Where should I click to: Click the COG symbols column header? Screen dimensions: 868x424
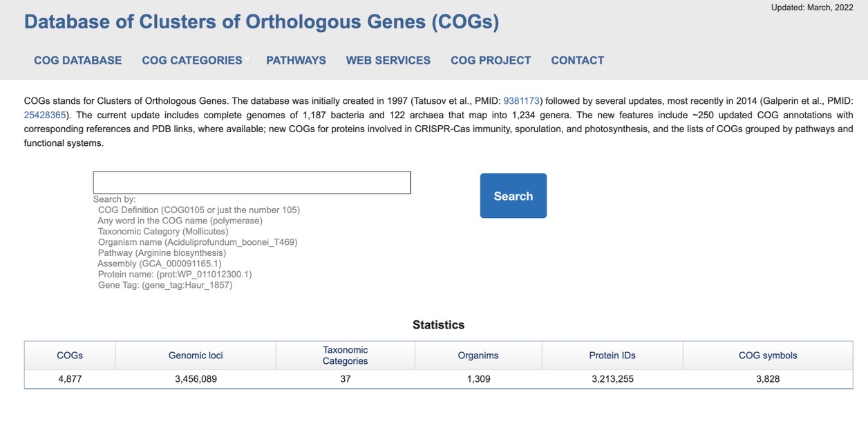tap(768, 356)
